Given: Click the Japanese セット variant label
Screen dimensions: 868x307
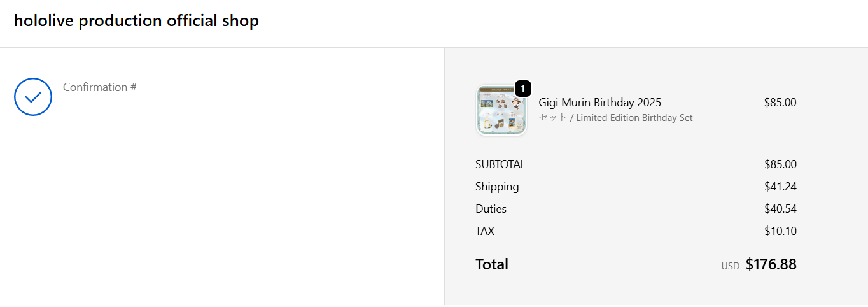Looking at the screenshot, I should tap(552, 118).
